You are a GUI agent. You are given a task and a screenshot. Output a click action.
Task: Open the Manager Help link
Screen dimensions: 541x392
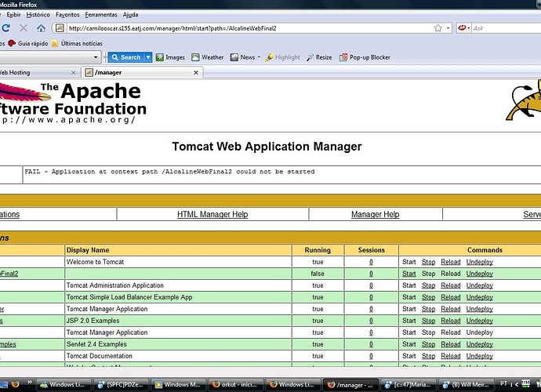coord(375,214)
